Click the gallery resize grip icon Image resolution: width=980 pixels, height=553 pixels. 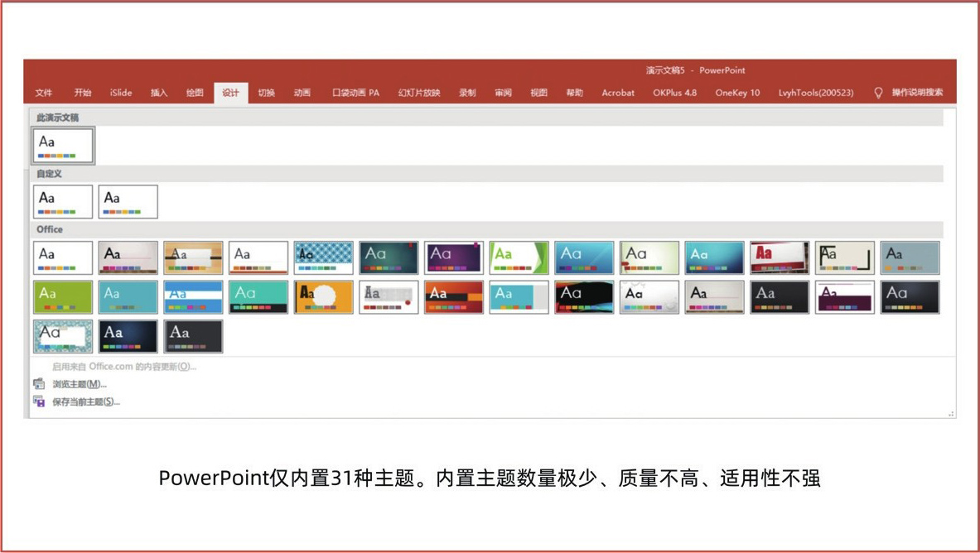click(951, 414)
